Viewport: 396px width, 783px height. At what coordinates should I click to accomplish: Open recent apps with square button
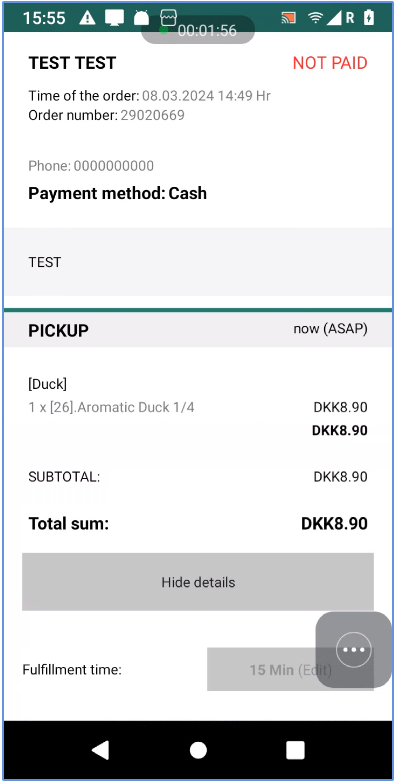point(295,750)
